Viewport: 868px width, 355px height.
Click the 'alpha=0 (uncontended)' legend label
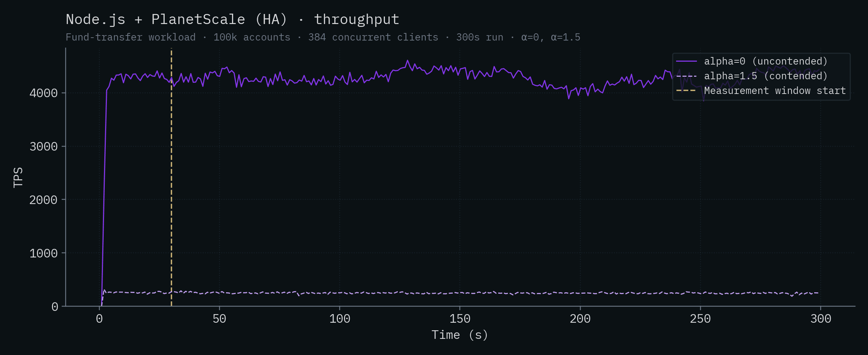(766, 61)
